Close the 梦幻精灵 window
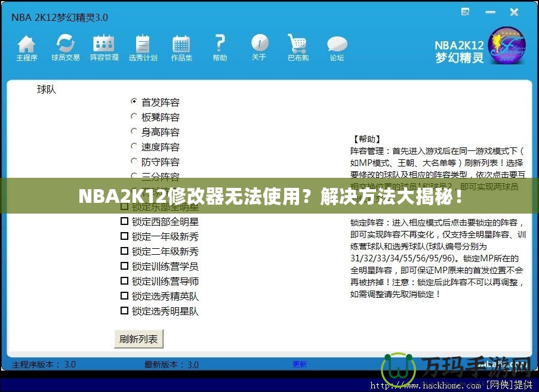Screen dimensions: 539x392 click(515, 13)
